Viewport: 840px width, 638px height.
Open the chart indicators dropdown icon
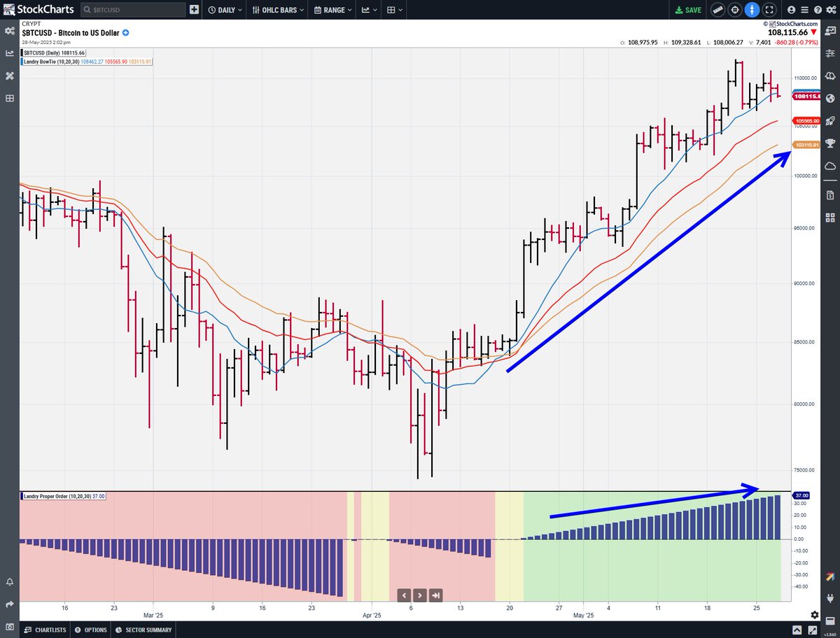(369, 10)
